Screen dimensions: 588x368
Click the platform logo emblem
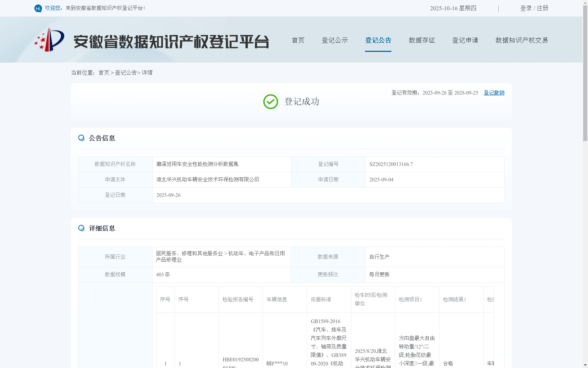click(x=49, y=40)
